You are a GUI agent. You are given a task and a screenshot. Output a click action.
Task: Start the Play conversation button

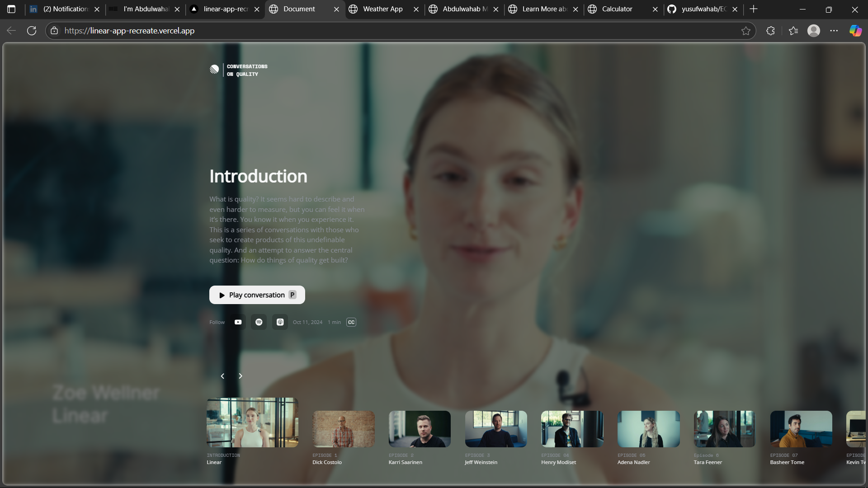tap(257, 295)
